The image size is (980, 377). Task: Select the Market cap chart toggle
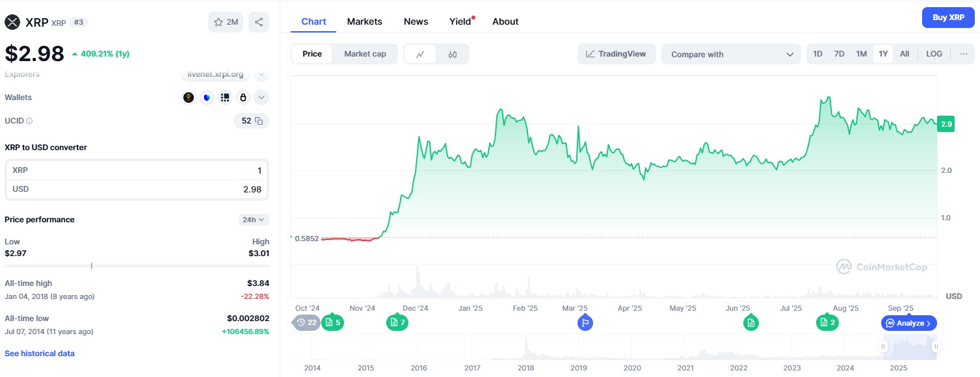pyautogui.click(x=365, y=54)
